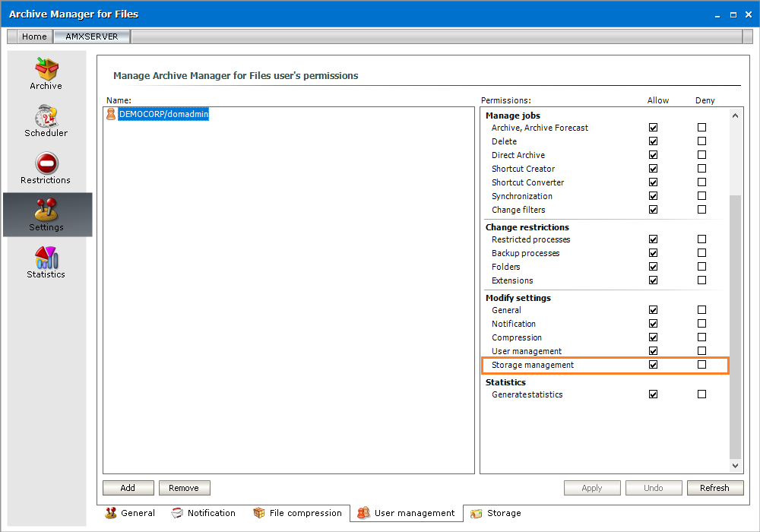Check Deny for Change filters
This screenshot has height=532, width=760.
click(x=701, y=209)
